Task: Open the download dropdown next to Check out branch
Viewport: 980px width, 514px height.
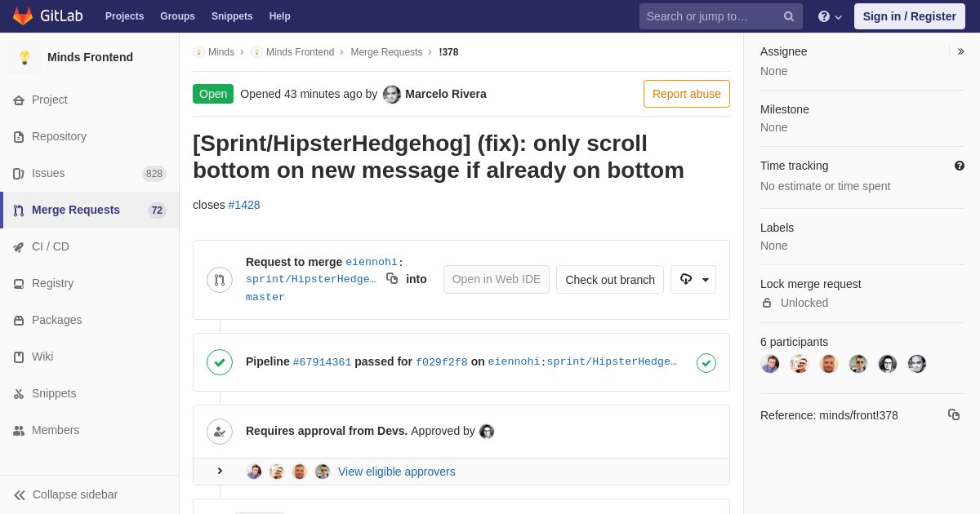Action: [x=693, y=279]
